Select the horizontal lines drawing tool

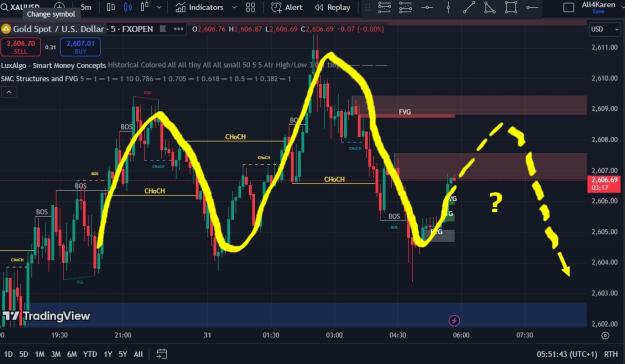384,7
